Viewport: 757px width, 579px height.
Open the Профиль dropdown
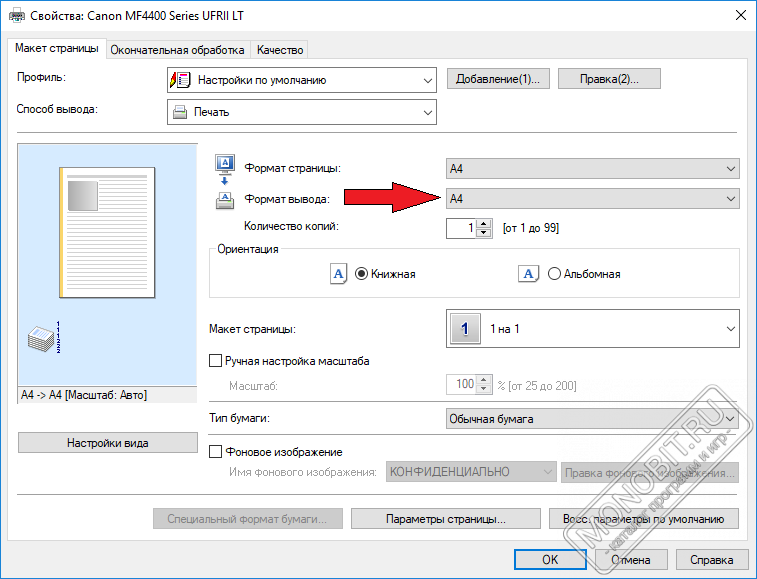pos(302,80)
